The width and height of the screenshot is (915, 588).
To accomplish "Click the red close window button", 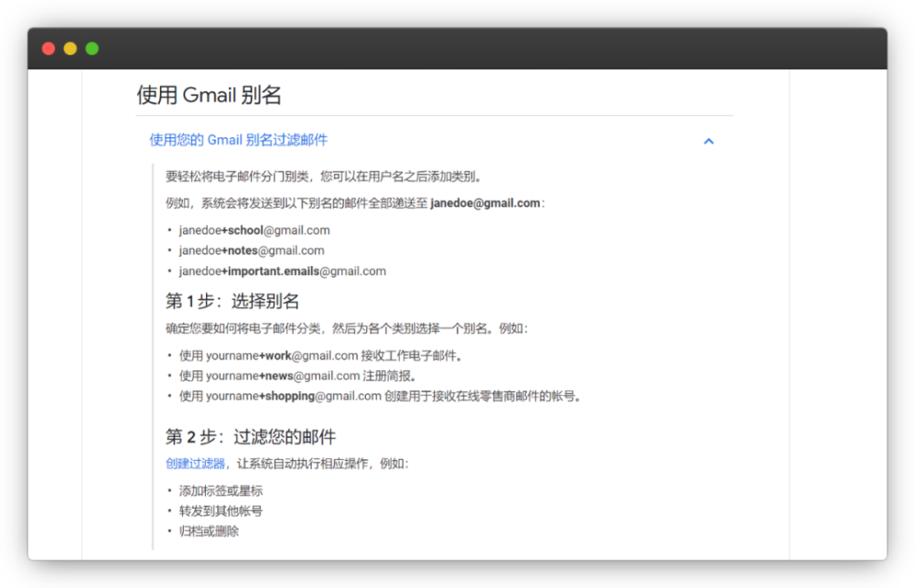I will (x=48, y=48).
